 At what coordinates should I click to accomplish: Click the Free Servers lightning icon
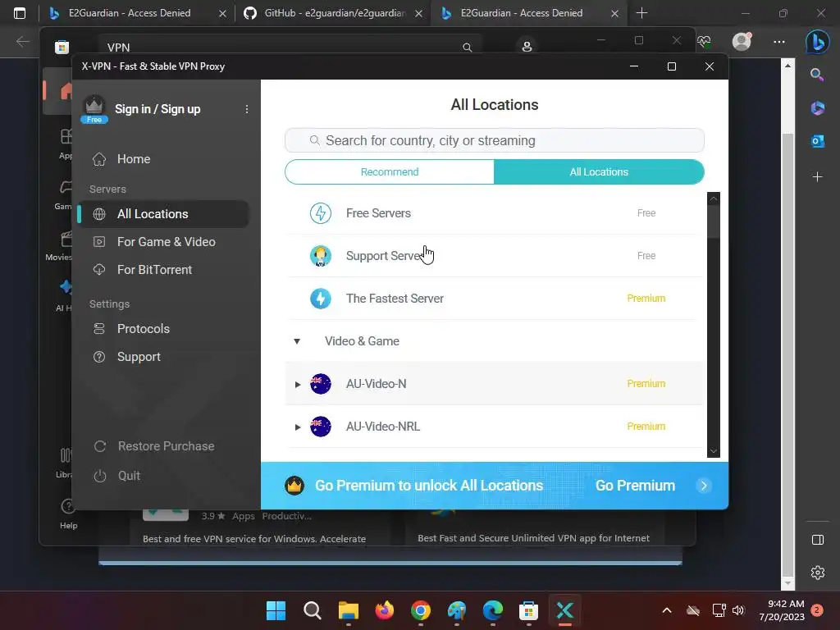(321, 212)
